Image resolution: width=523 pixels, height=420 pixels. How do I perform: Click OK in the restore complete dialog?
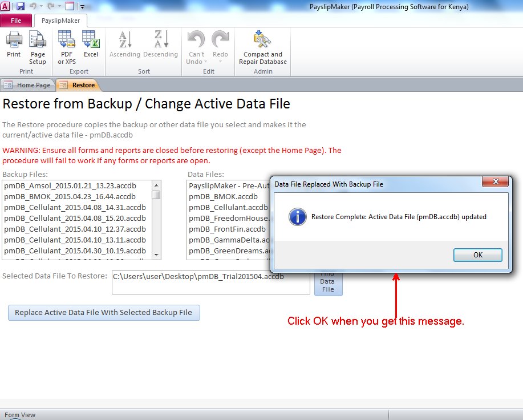477,255
